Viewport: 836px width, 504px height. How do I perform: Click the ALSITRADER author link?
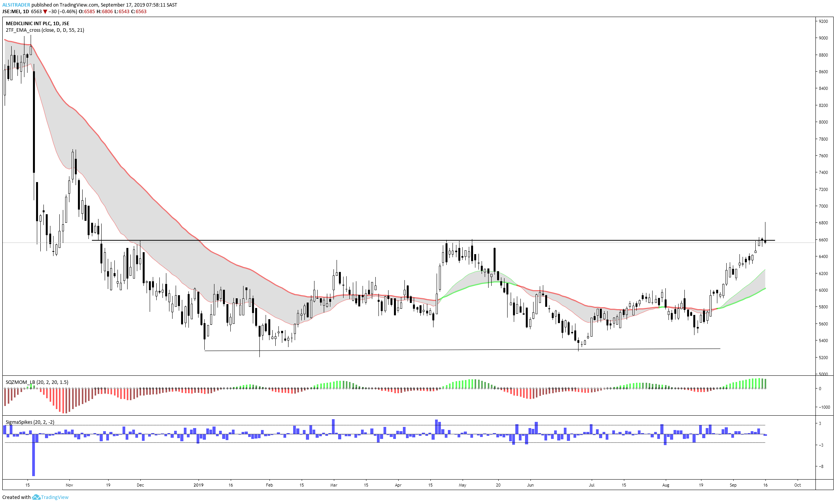point(16,5)
